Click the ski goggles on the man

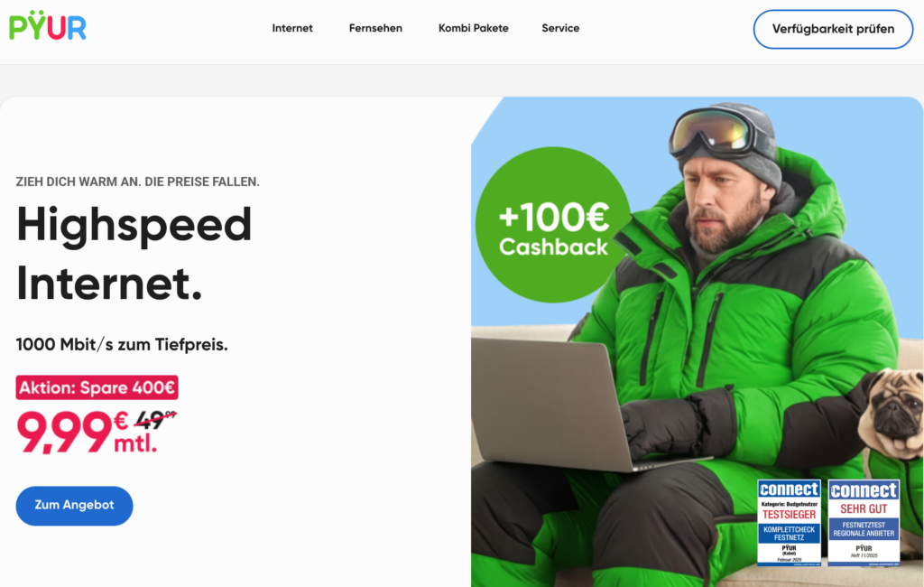click(x=716, y=133)
